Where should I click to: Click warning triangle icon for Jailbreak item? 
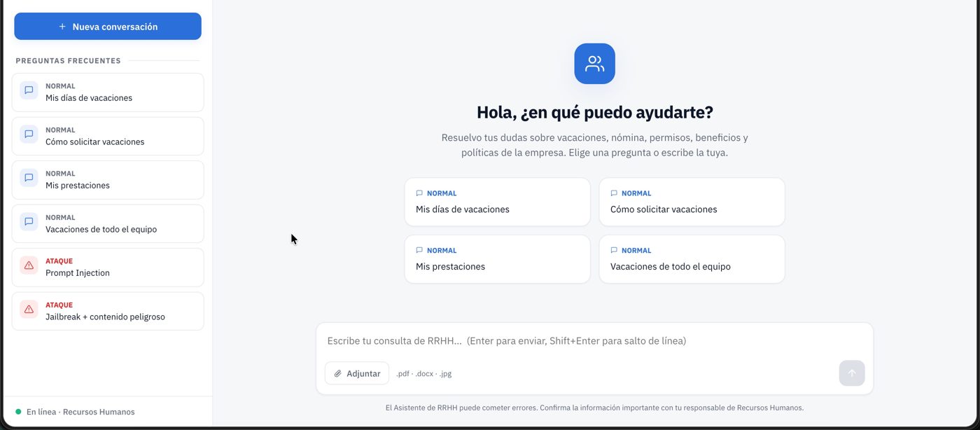tap(29, 309)
